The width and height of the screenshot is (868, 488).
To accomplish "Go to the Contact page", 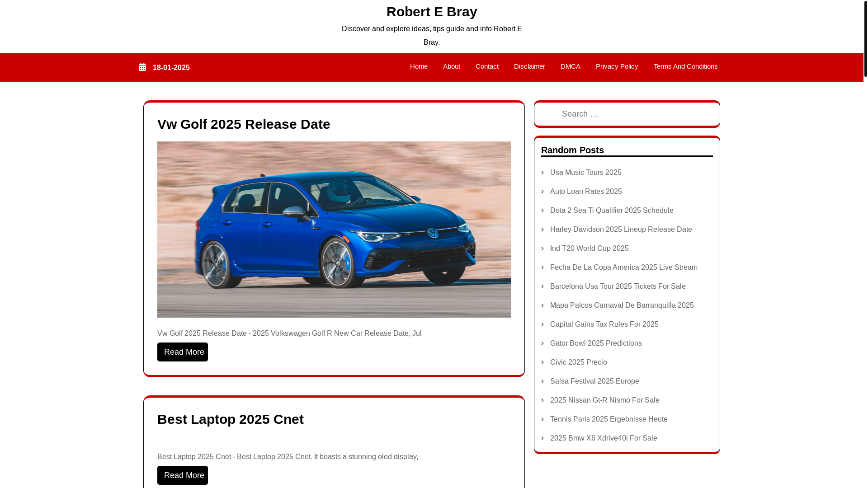I will point(487,66).
